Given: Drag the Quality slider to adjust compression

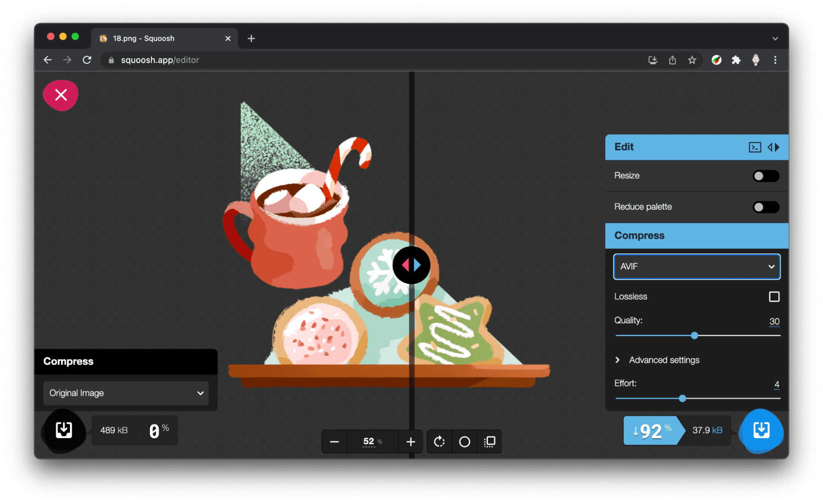Looking at the screenshot, I should (x=693, y=335).
